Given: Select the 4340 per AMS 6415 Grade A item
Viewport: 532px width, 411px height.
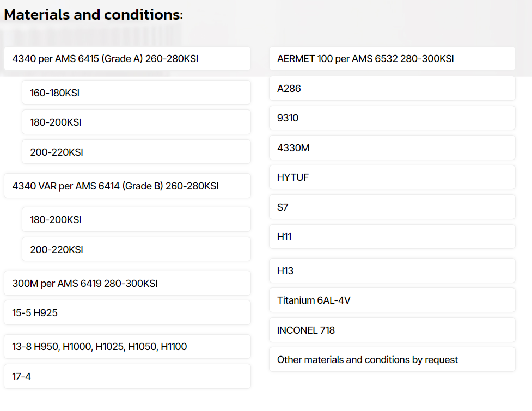Looking at the screenshot, I should pos(127,59).
